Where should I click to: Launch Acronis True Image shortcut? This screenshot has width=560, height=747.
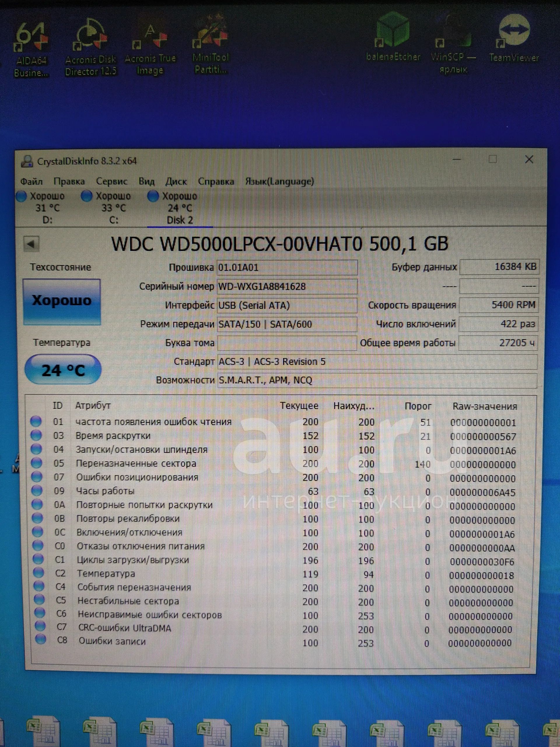coord(150,49)
